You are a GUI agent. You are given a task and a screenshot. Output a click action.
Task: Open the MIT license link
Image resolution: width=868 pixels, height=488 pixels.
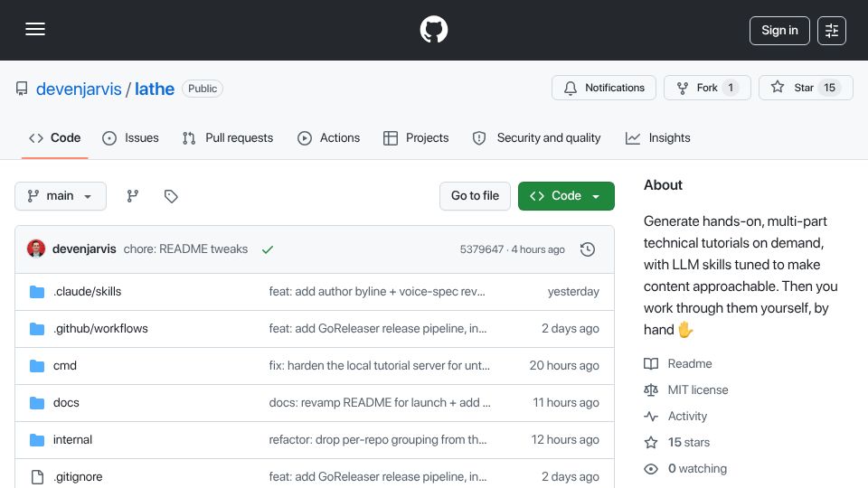coord(697,390)
